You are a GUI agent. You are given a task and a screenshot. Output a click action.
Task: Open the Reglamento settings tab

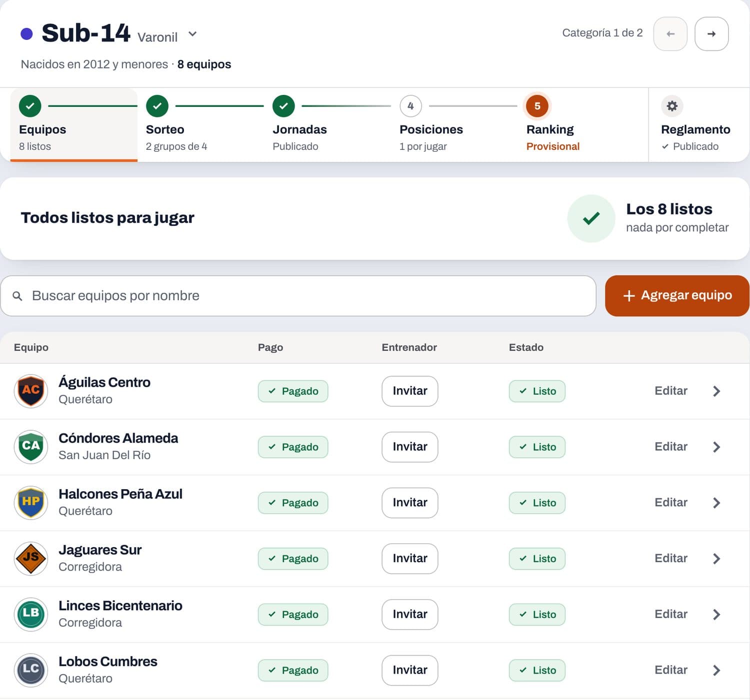pyautogui.click(x=699, y=124)
